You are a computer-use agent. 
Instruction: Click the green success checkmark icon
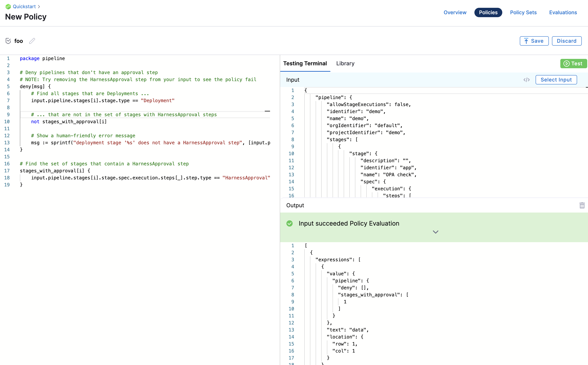[x=289, y=223]
